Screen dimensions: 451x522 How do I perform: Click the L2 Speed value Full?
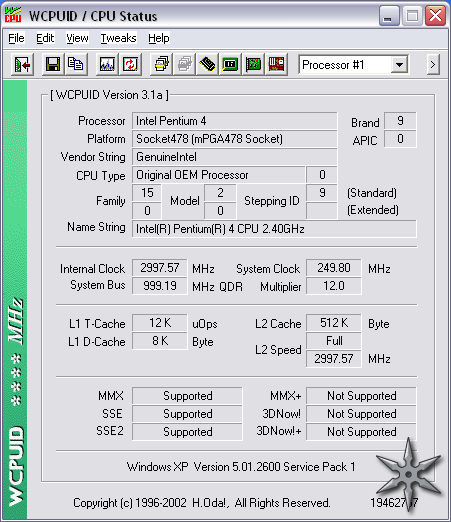[334, 341]
